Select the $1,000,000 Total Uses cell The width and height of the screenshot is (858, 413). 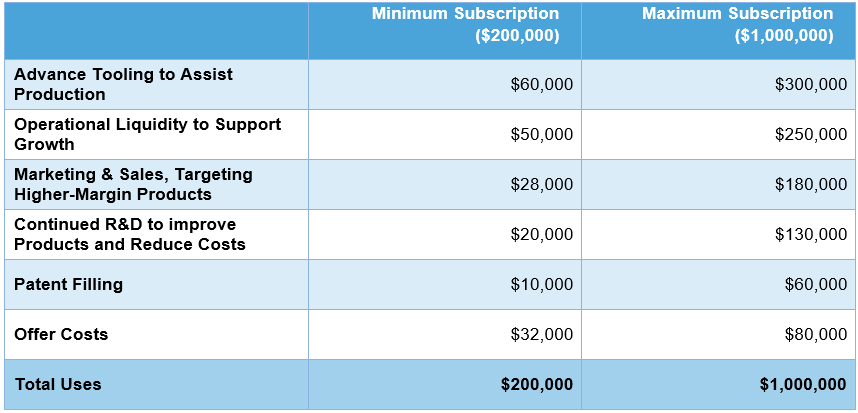click(802, 384)
